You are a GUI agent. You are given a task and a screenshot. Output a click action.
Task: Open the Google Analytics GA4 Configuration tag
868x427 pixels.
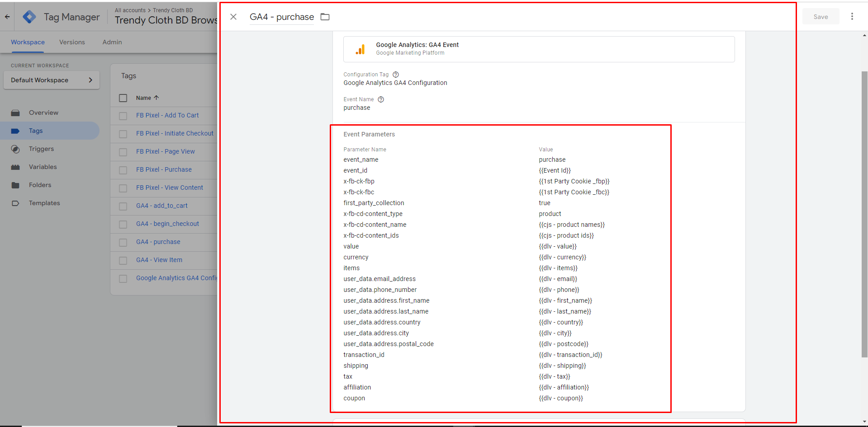(x=176, y=278)
